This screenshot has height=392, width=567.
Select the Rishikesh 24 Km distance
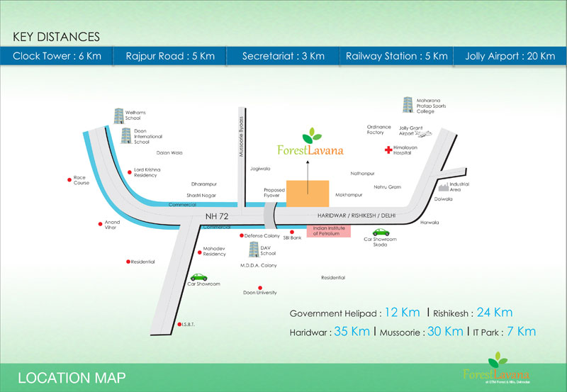(473, 313)
